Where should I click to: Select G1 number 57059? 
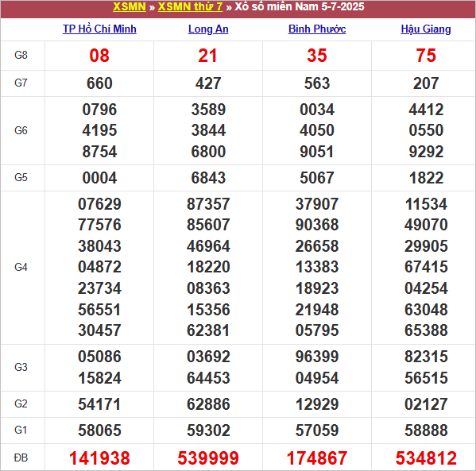point(317,430)
